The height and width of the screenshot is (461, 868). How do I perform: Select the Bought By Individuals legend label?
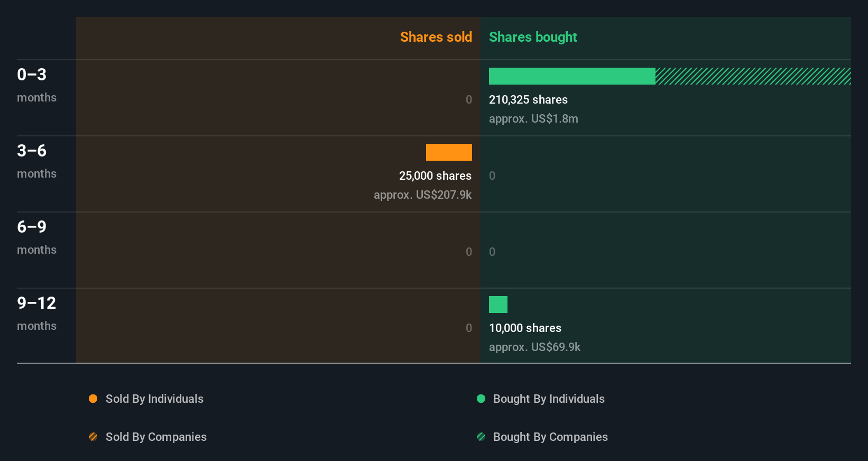pyautogui.click(x=549, y=399)
